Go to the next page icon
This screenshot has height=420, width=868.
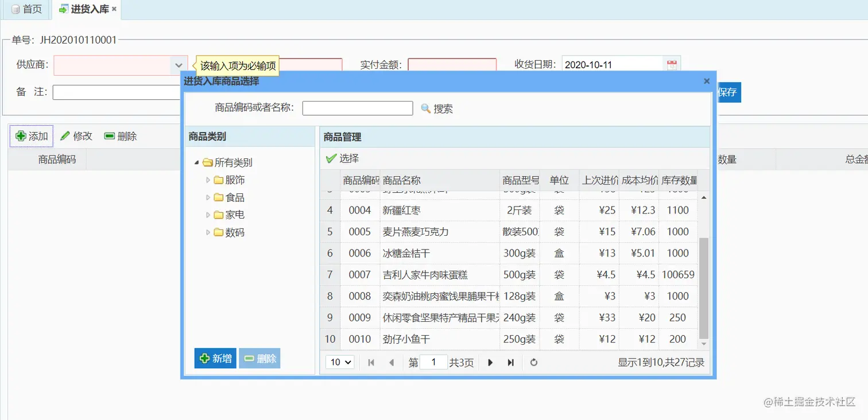[x=490, y=362]
